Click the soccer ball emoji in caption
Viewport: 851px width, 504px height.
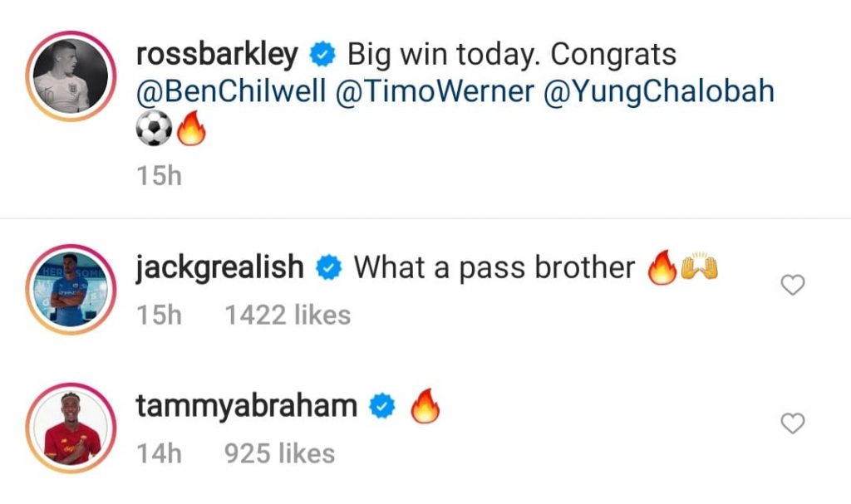154,129
